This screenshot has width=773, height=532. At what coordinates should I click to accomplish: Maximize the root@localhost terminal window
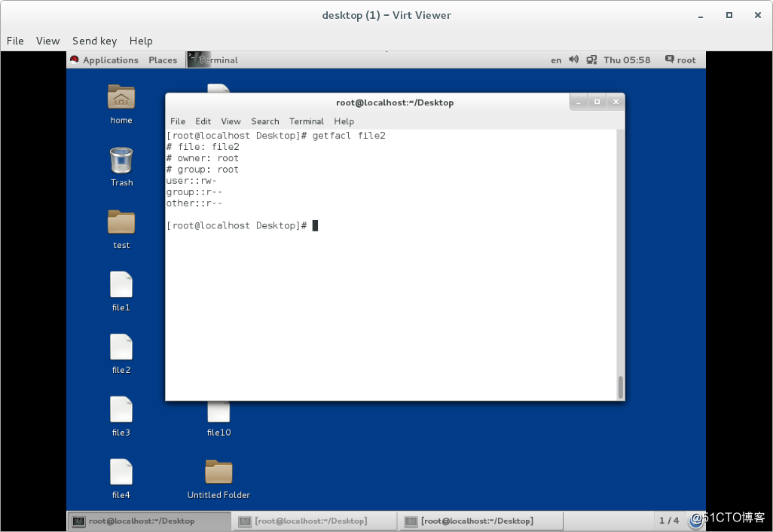pyautogui.click(x=597, y=102)
